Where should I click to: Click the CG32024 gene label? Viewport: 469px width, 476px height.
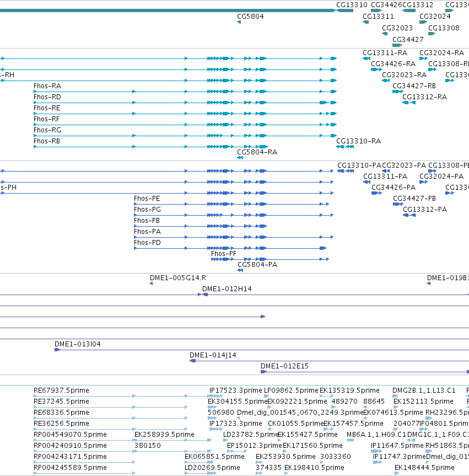[x=435, y=17]
